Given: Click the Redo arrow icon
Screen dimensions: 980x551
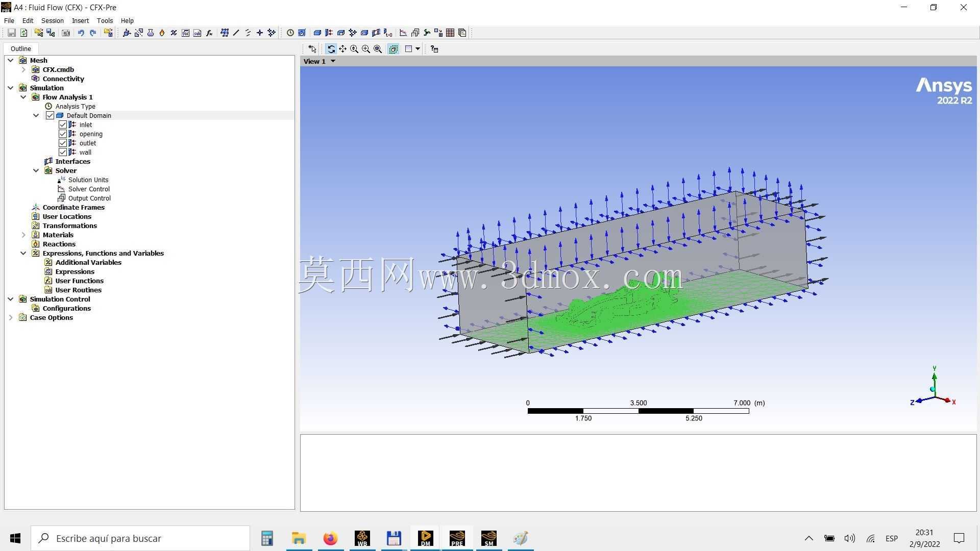Looking at the screenshot, I should 93,33.
